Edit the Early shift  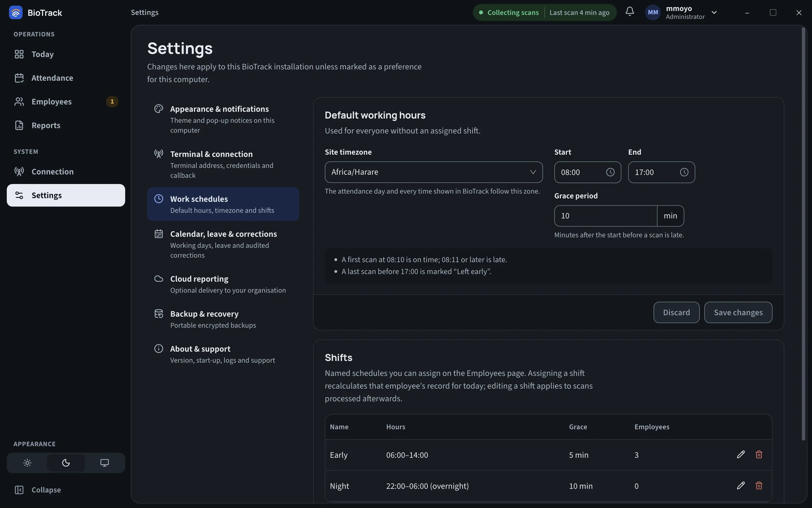coord(741,455)
